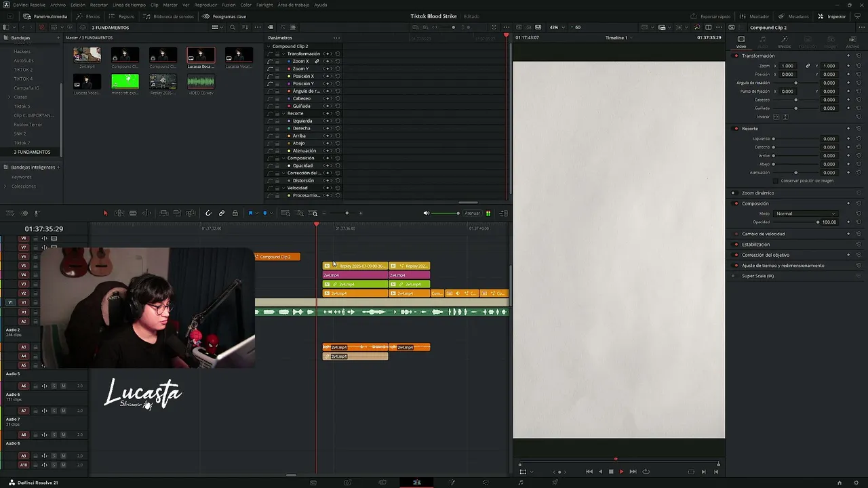868x488 pixels.
Task: Open the Fusion page icon in bottom bar
Action: click(x=452, y=483)
